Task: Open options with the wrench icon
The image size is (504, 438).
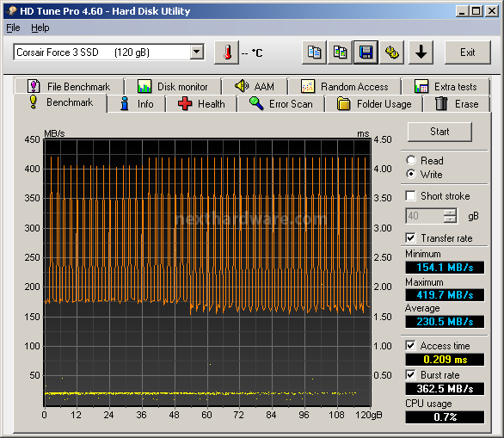Action: pyautogui.click(x=392, y=52)
